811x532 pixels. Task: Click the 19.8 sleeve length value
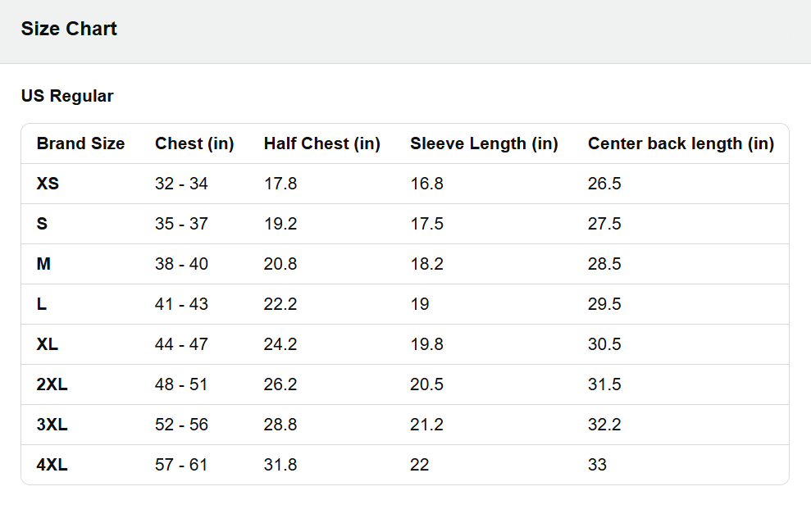click(426, 344)
